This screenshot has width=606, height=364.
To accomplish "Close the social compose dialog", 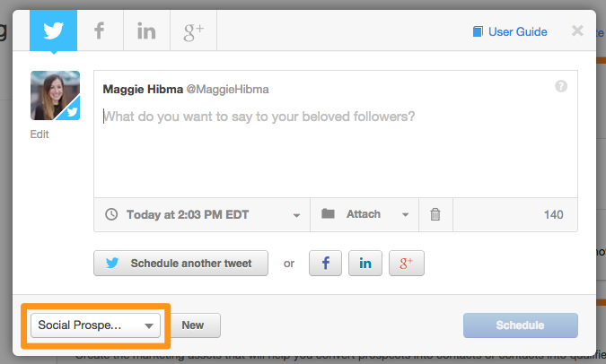I will coord(577,30).
